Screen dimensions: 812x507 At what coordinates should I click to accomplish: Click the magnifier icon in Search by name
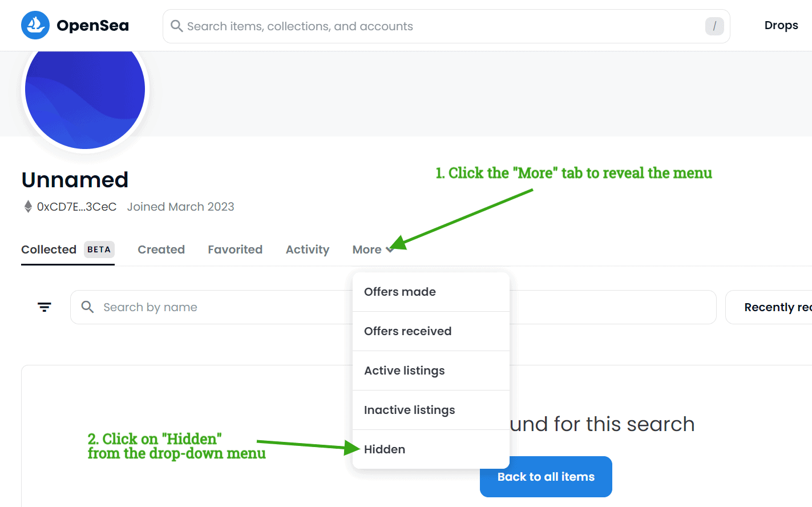(x=87, y=307)
